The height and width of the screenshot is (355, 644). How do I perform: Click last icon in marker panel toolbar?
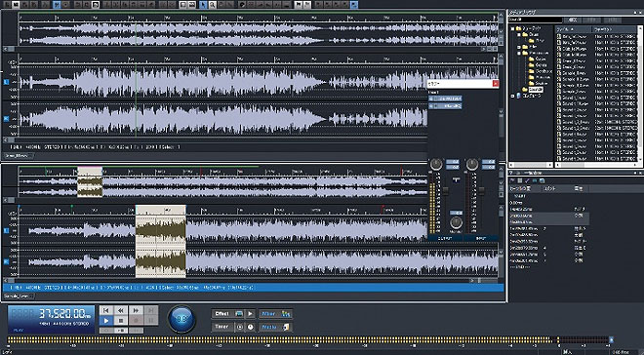(x=543, y=180)
